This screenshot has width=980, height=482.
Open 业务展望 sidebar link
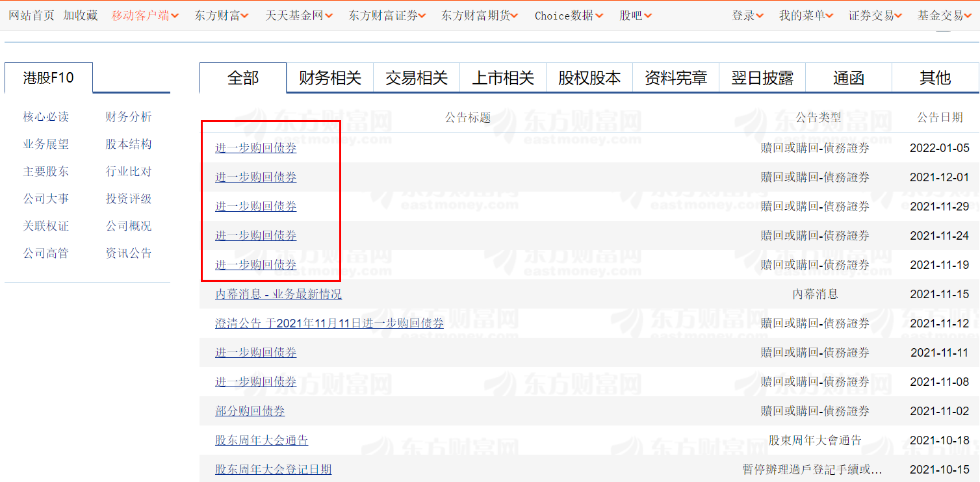(46, 144)
